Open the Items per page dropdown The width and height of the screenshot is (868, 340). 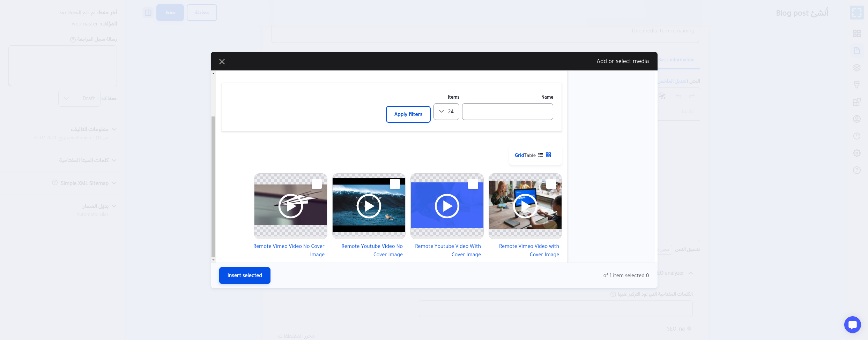tap(446, 112)
